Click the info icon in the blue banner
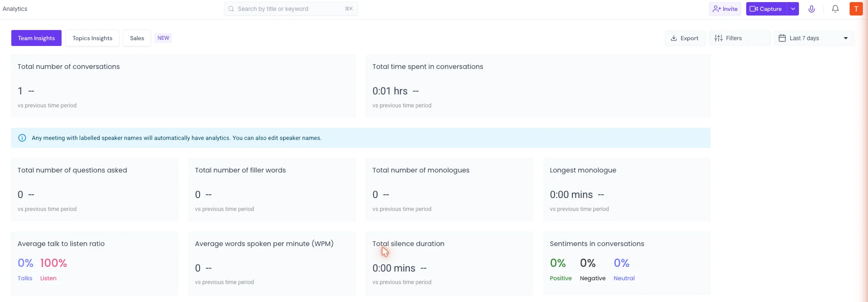The image size is (868, 302). pyautogui.click(x=22, y=138)
